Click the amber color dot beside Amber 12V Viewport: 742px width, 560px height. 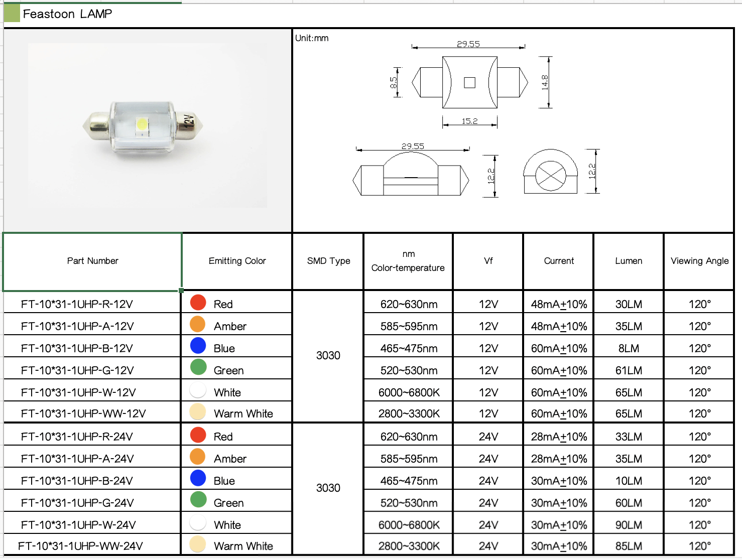[x=198, y=325]
